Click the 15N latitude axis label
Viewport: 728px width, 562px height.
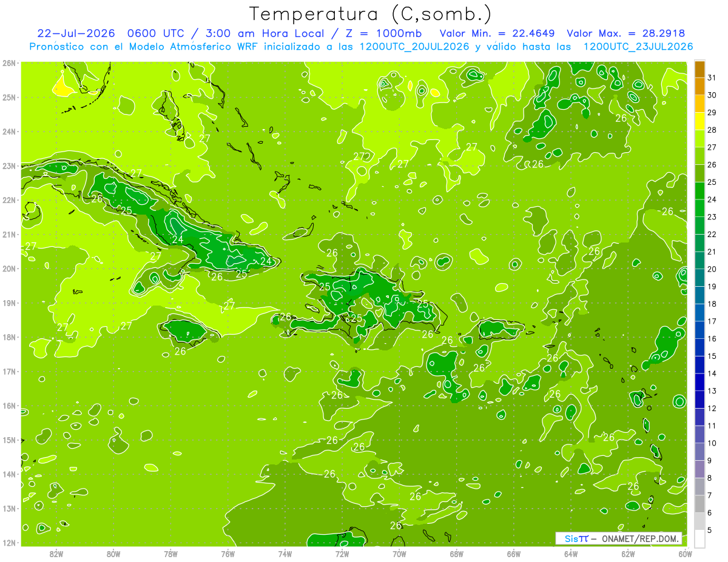[9, 440]
